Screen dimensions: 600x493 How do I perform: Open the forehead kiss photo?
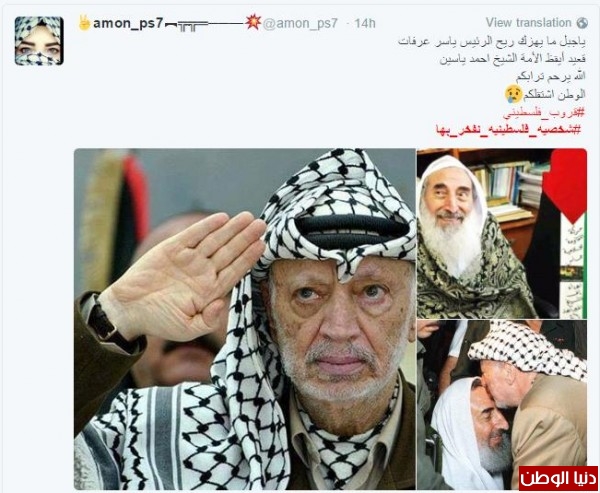pyautogui.click(x=502, y=404)
